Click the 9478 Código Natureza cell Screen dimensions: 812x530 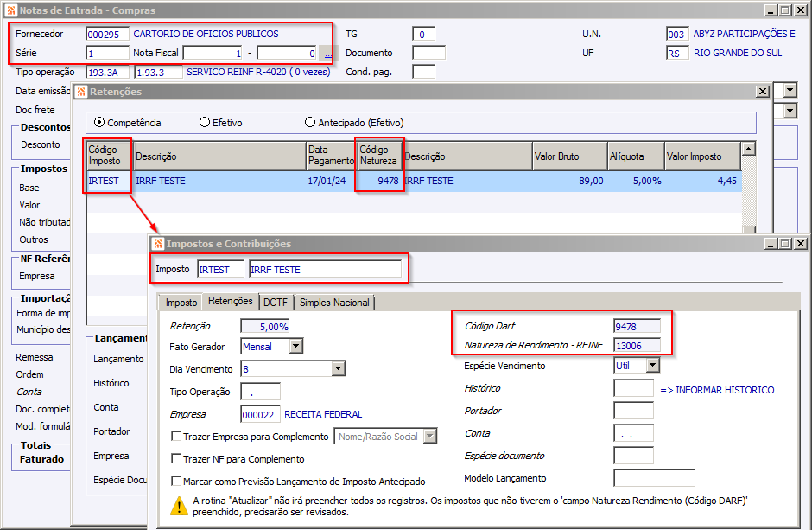click(x=379, y=181)
